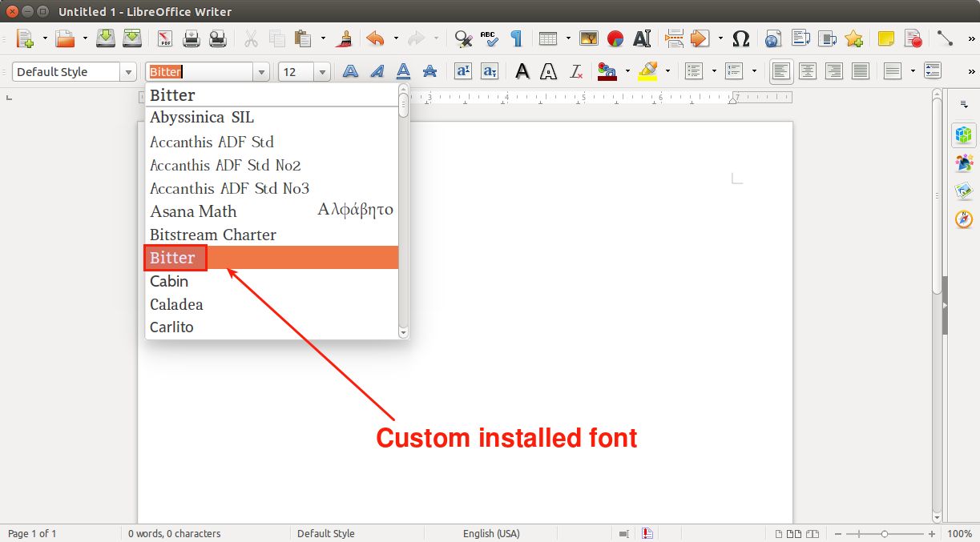This screenshot has height=542, width=980.
Task: Insert a comment using the yellow note
Action: click(885, 38)
